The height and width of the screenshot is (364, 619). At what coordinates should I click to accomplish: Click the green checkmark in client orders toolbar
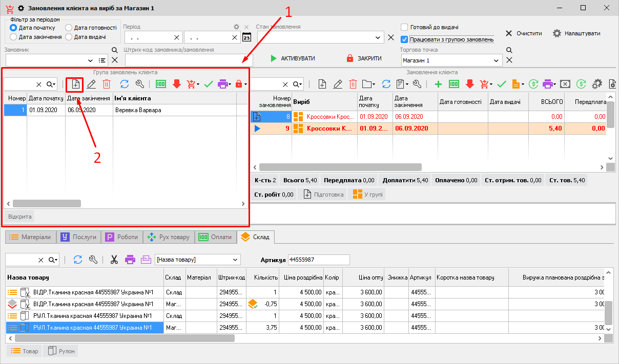tap(502, 84)
